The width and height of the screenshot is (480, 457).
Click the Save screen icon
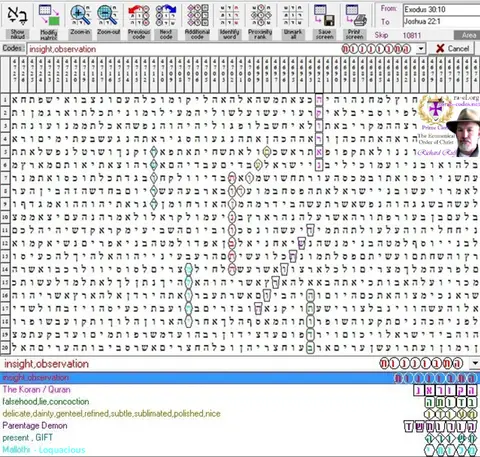324,16
